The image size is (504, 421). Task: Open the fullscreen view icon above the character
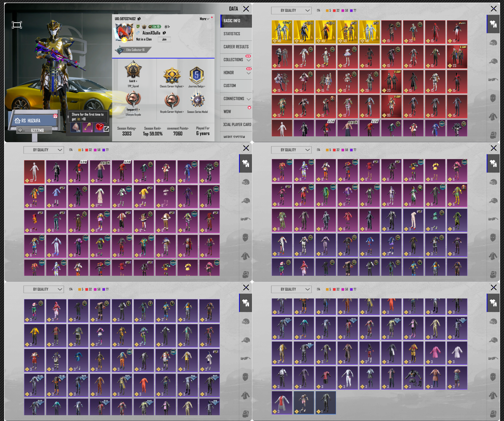click(17, 25)
